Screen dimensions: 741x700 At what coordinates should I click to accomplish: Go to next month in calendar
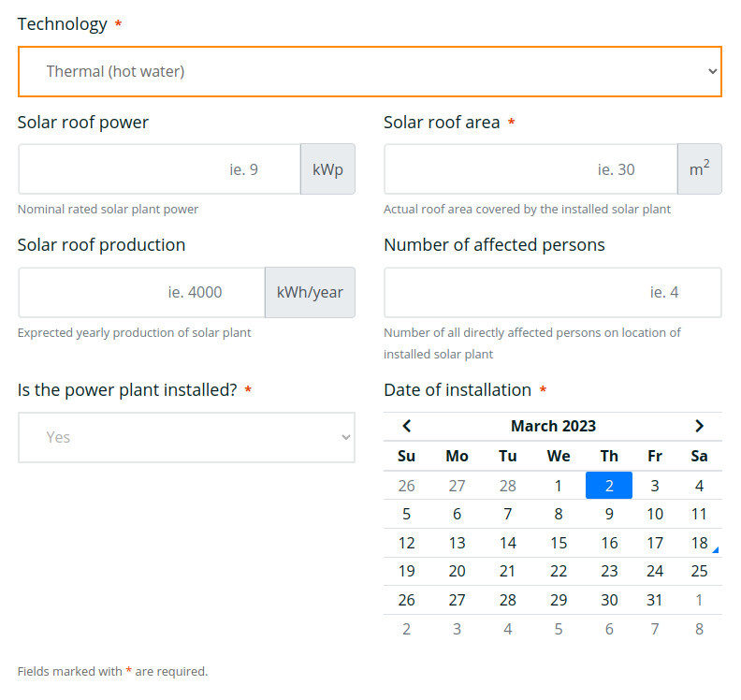[x=699, y=426]
